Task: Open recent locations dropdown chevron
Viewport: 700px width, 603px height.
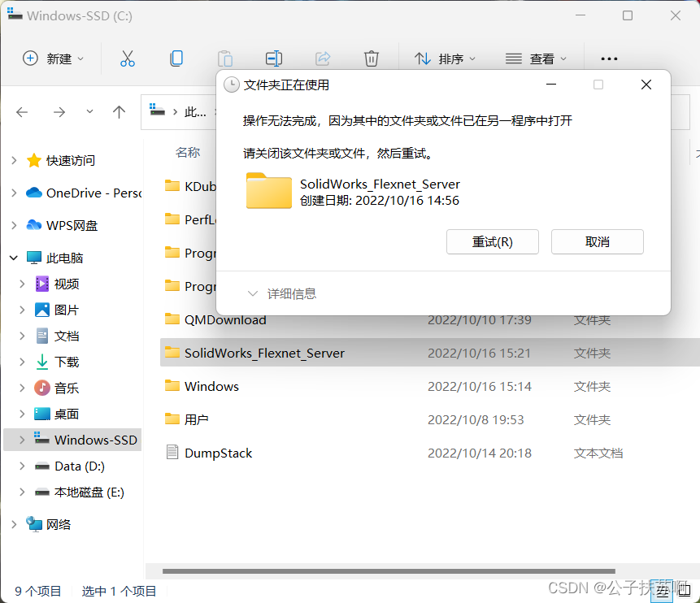Action: 89,111
